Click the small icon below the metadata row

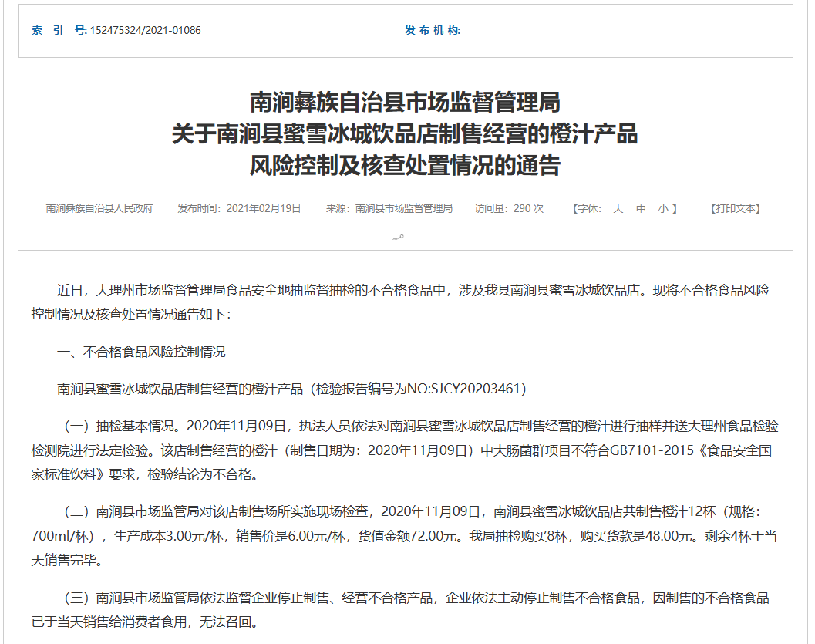[x=398, y=238]
